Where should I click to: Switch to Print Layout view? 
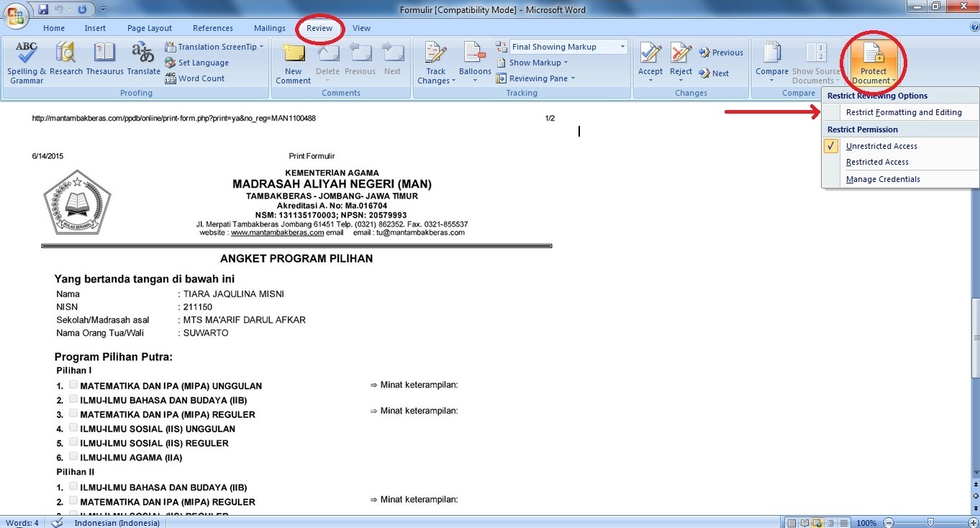791,523
